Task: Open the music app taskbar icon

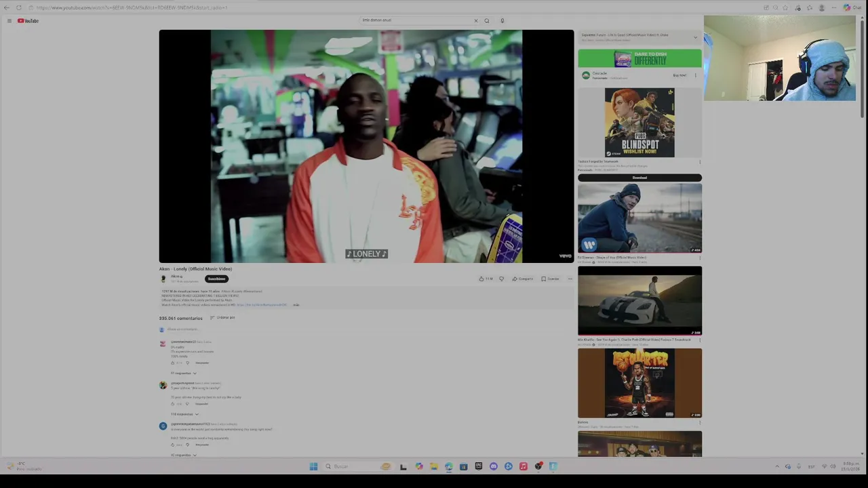Action: click(523, 466)
